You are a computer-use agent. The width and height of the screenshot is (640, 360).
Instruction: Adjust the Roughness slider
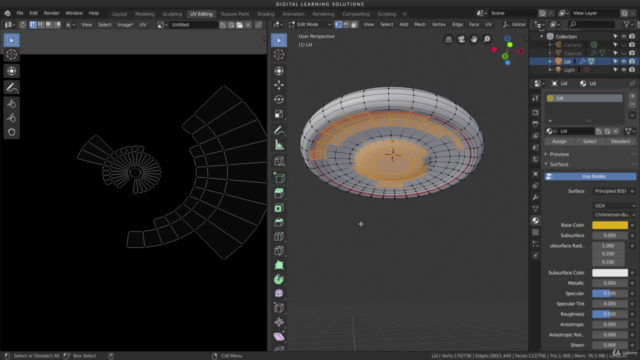pos(610,314)
